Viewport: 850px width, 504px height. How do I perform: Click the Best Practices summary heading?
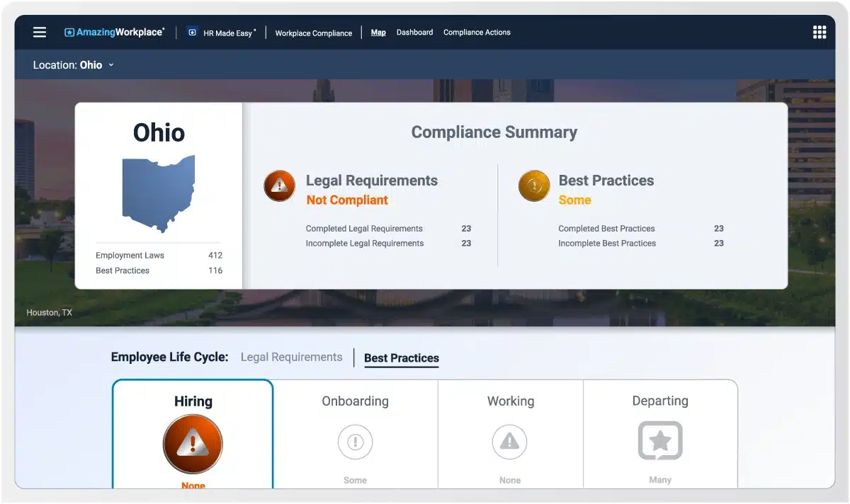pos(606,181)
